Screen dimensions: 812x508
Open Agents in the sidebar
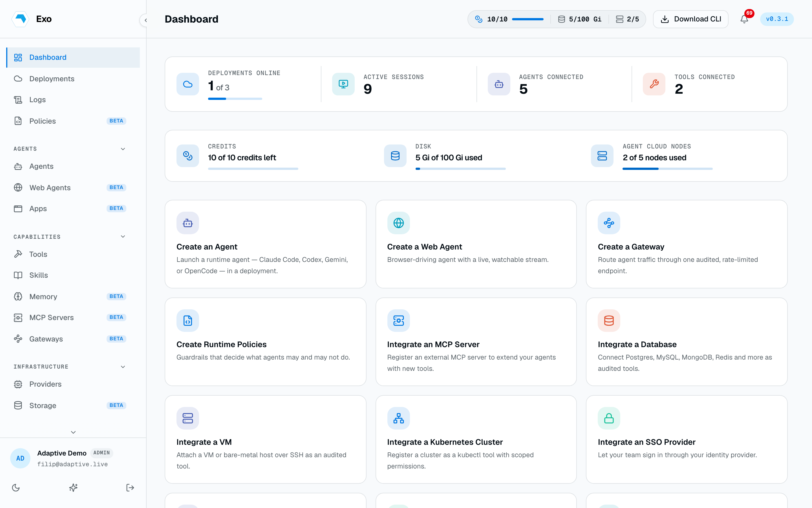coord(73,166)
